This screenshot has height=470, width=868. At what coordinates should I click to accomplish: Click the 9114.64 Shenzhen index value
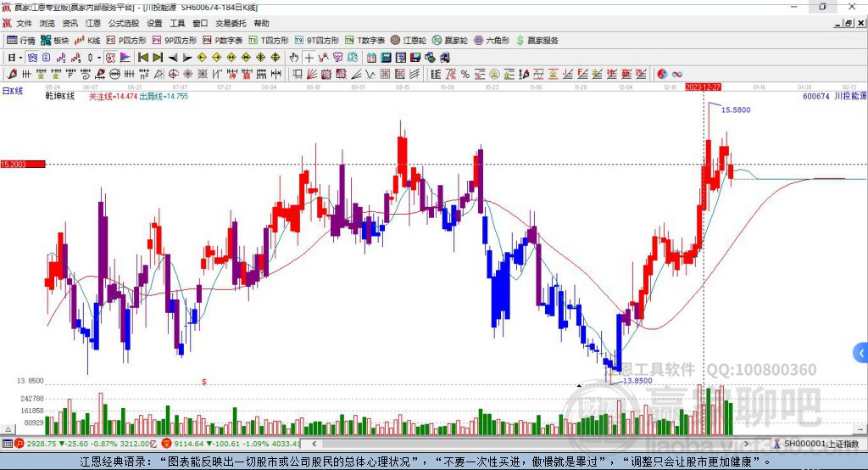click(x=189, y=444)
